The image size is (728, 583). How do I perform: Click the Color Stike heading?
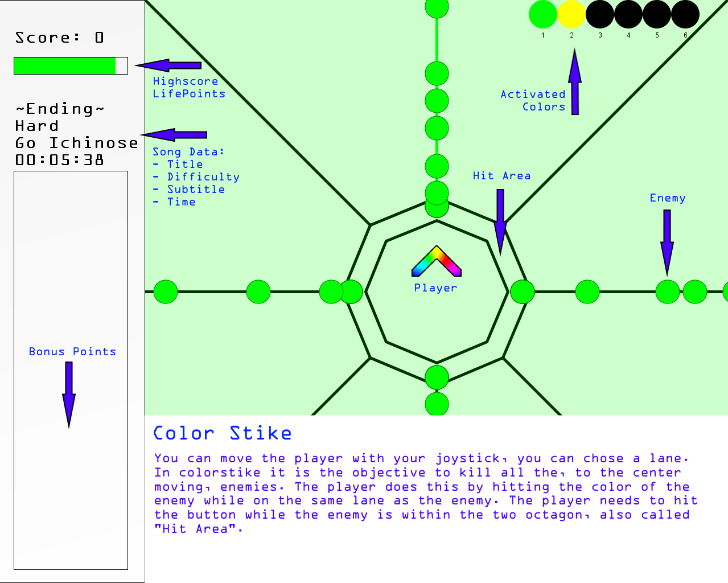click(x=223, y=433)
